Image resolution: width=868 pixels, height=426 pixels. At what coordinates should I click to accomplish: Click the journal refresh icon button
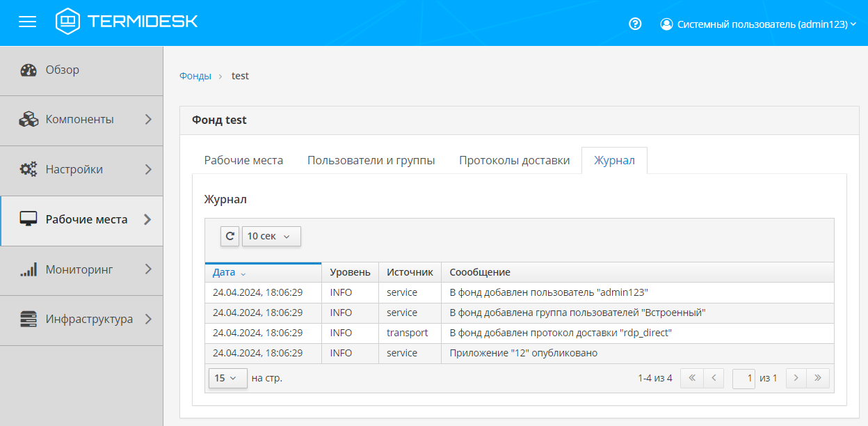pos(230,236)
